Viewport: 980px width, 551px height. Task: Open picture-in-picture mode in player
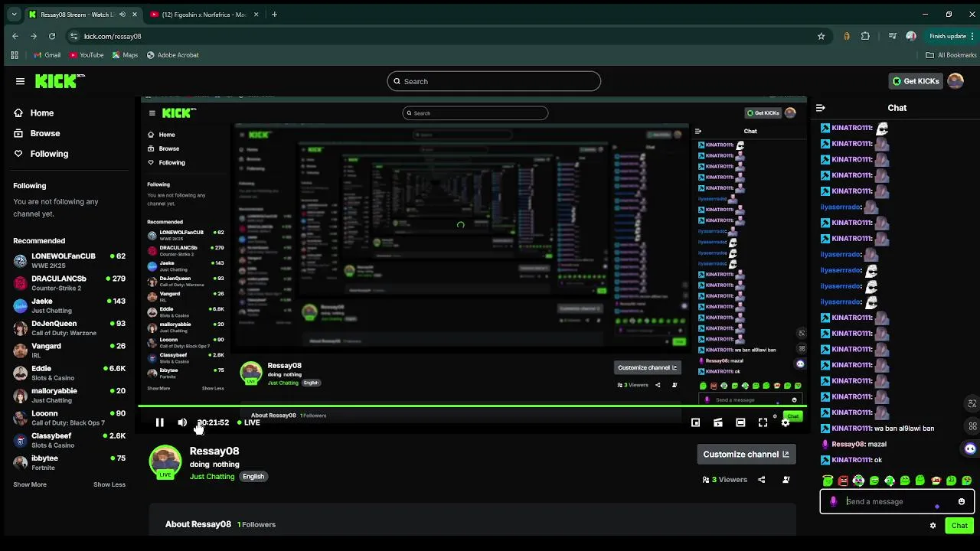pos(695,422)
